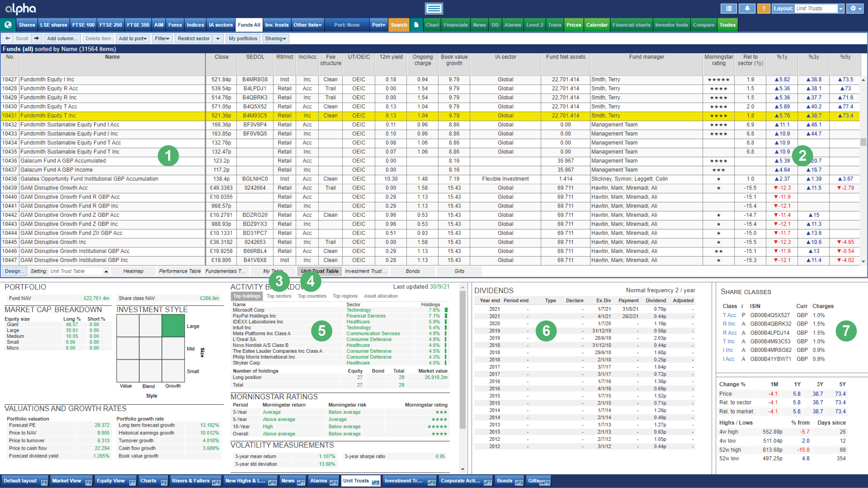Click the Technology sector link for Microsoft Corp
Image resolution: width=868 pixels, height=488 pixels.
pos(358,310)
